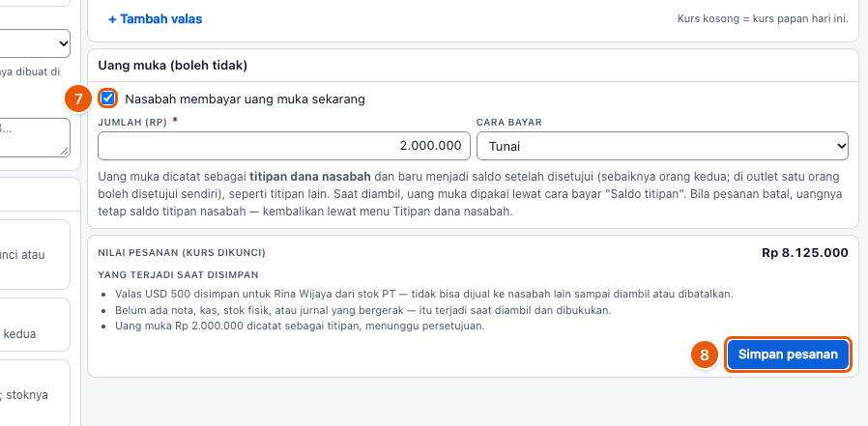
Task: Uncheck 'Nasabah membayar uang muka sekarang' checkbox
Action: pyautogui.click(x=108, y=99)
